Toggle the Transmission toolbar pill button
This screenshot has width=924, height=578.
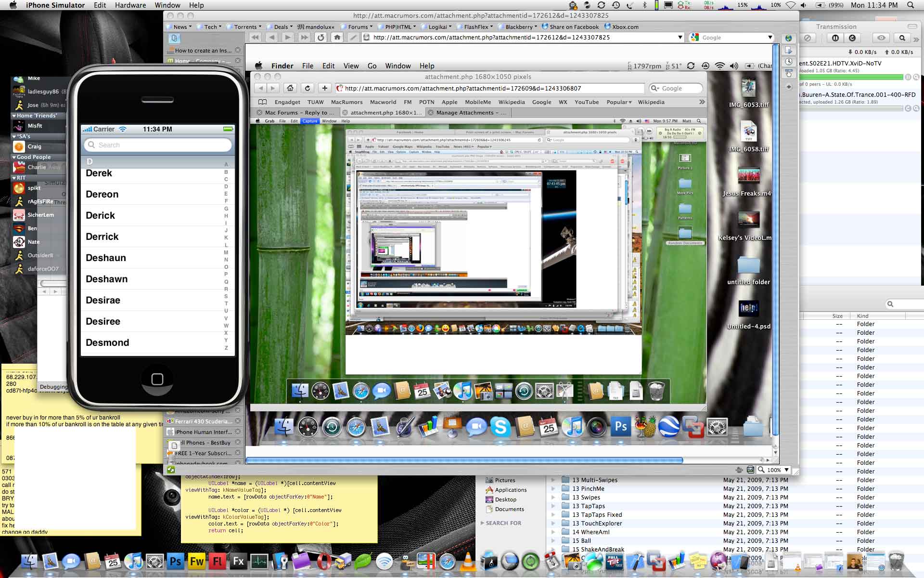912,26
